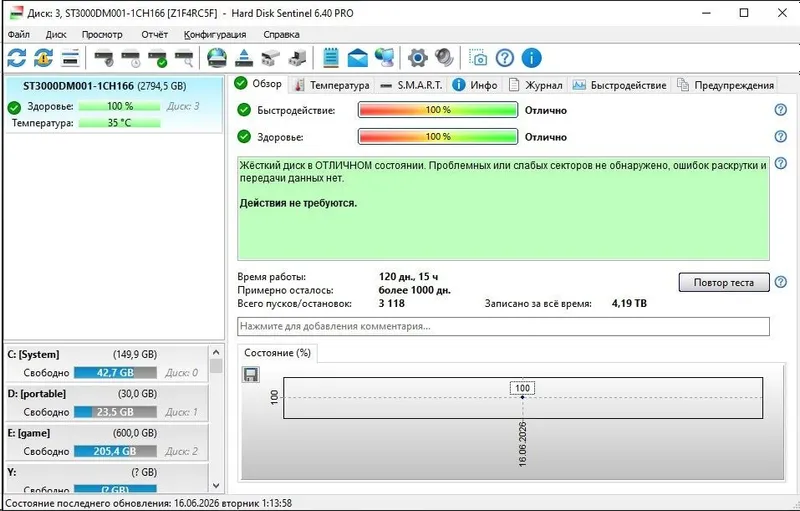Click the green status text box

(503, 208)
